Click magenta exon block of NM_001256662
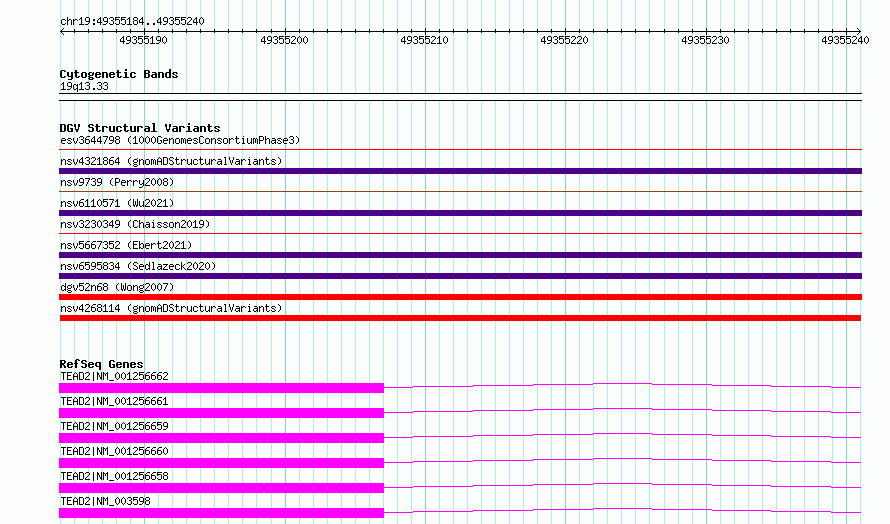Screen dimensions: 890x524 tap(221, 388)
